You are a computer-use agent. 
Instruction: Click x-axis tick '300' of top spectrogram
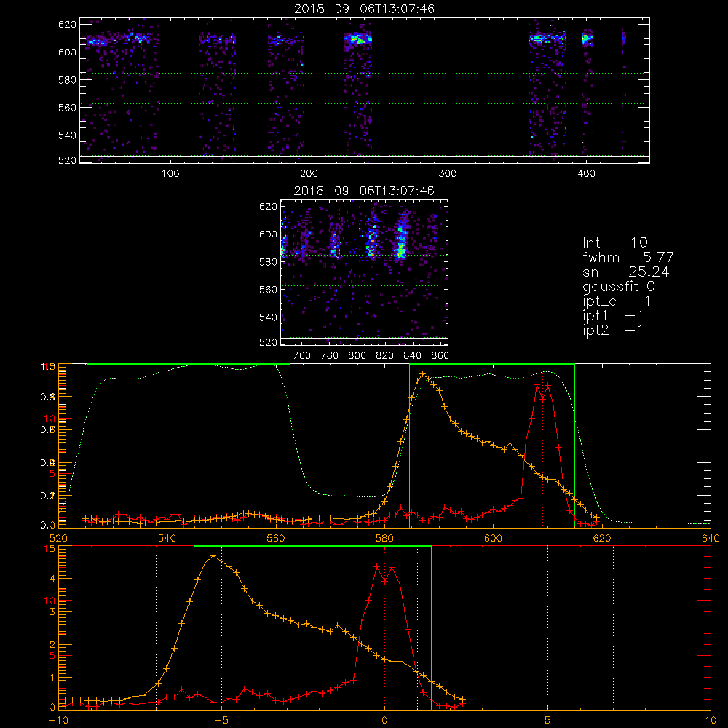tap(448, 174)
